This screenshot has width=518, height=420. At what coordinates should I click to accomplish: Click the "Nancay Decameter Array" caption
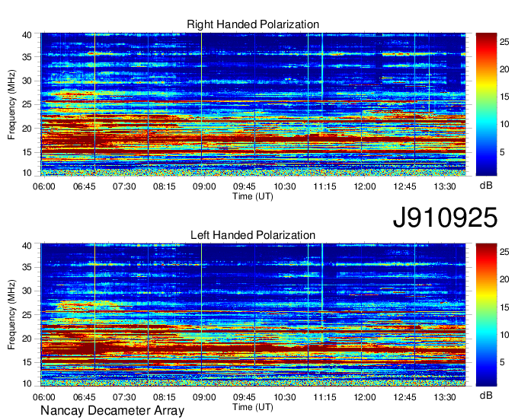112,411
